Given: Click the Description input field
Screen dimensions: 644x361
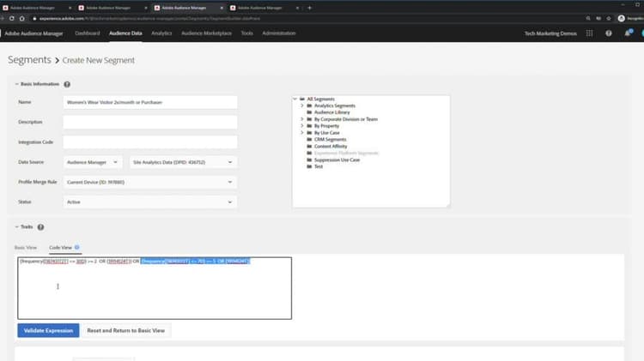Looking at the screenshot, I should [x=150, y=122].
